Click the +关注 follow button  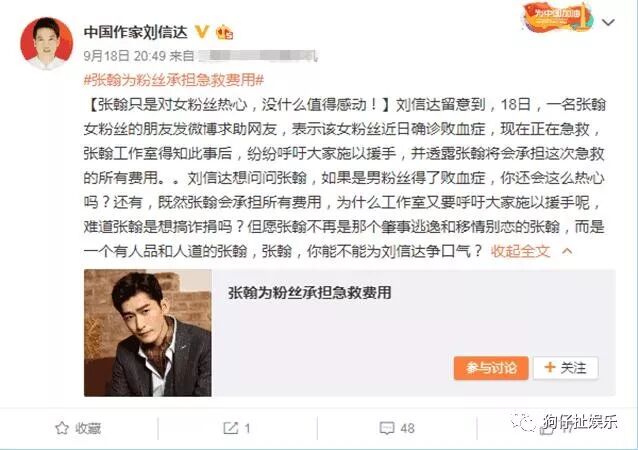[566, 368]
